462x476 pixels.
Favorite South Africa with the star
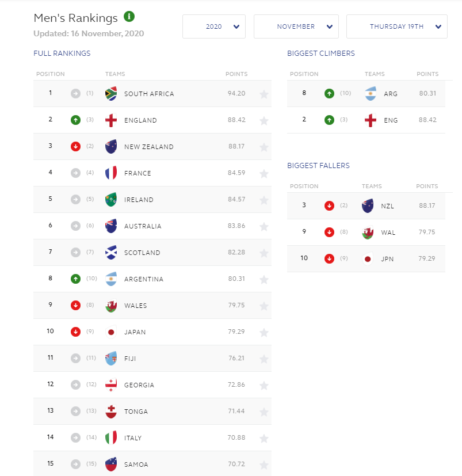264,94
